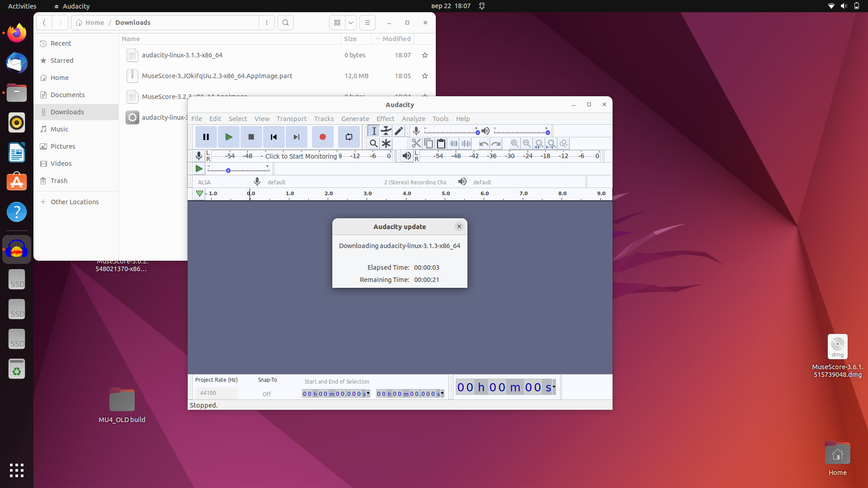Select the Multi-tool asterisk icon
Image resolution: width=868 pixels, height=488 pixels.
386,144
